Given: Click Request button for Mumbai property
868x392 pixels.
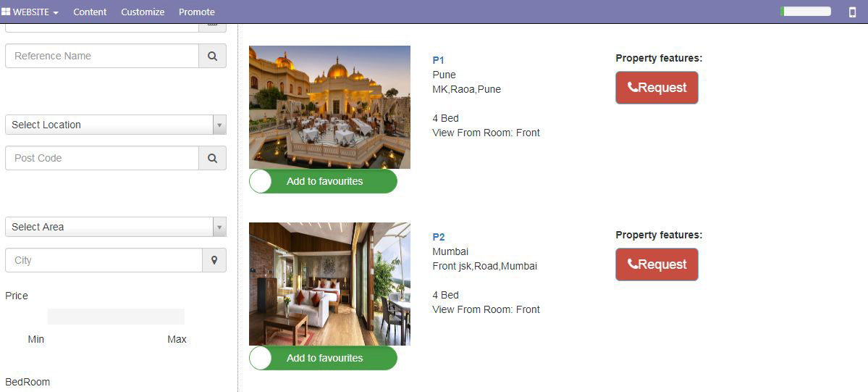Looking at the screenshot, I should [657, 264].
